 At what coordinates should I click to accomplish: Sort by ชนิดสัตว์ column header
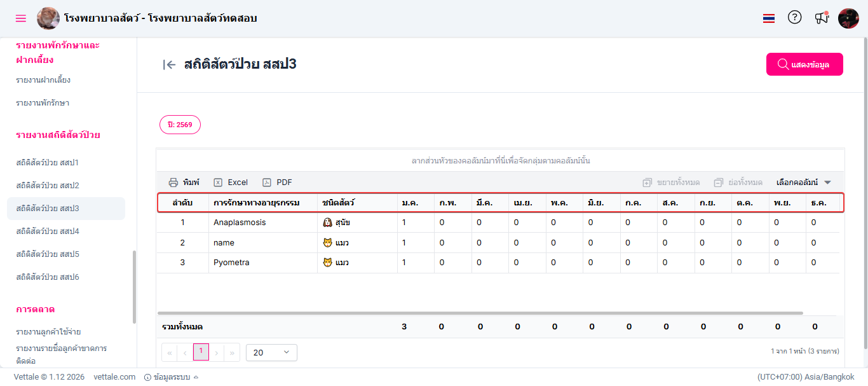pos(357,202)
